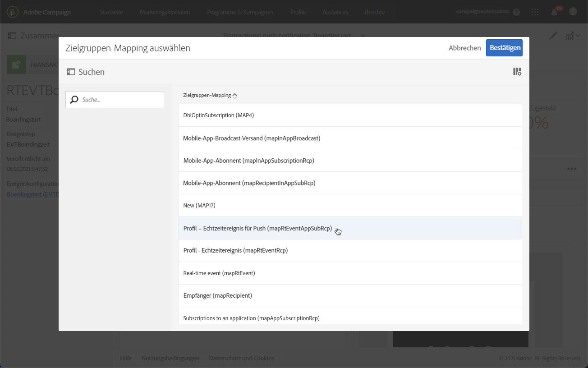Select Real-time event (mapRtEvent) entry
This screenshot has width=588, height=368.
pos(219,273)
